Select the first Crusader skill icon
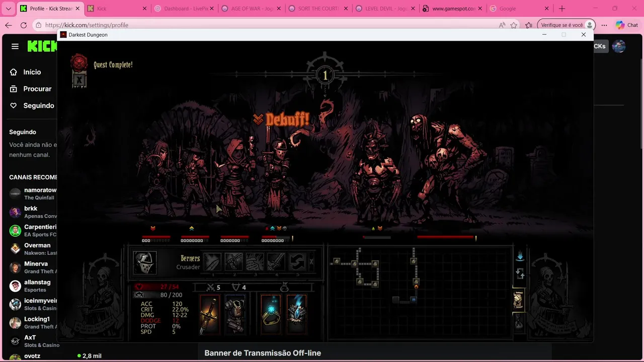The height and width of the screenshot is (362, 644). coord(213,262)
